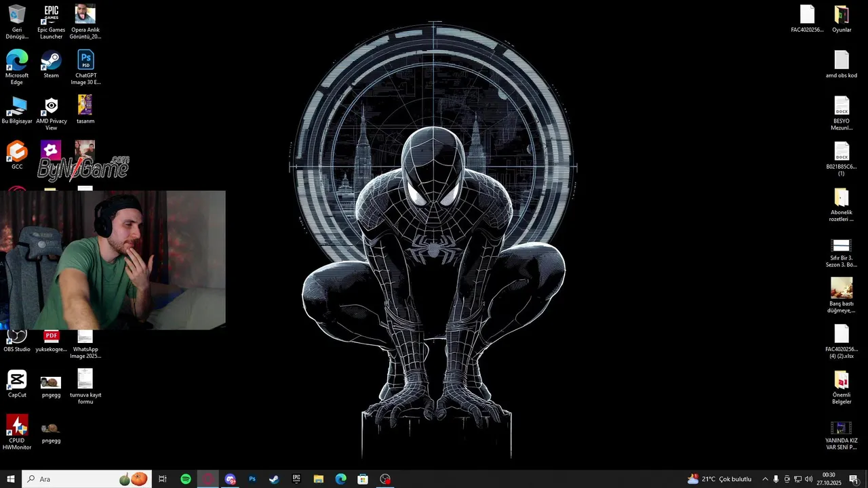Open the turnuva kayıt formu document
868x488 pixels.
click(85, 386)
